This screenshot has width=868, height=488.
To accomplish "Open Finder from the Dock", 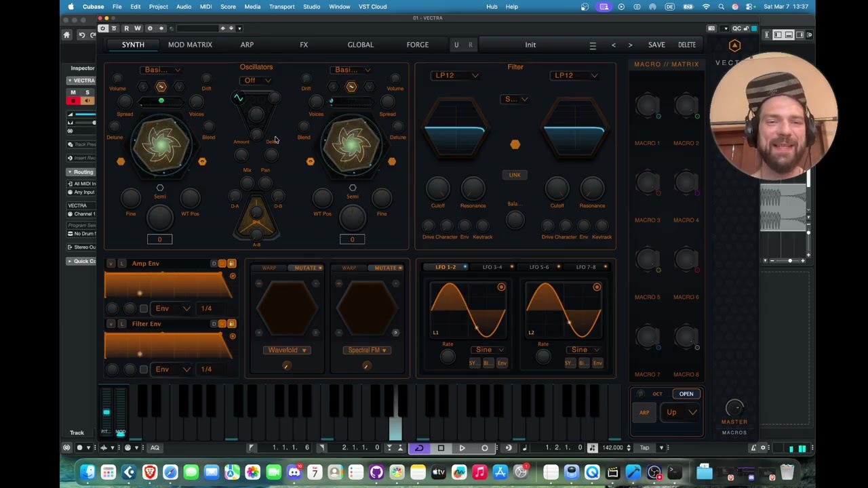I will [87, 472].
